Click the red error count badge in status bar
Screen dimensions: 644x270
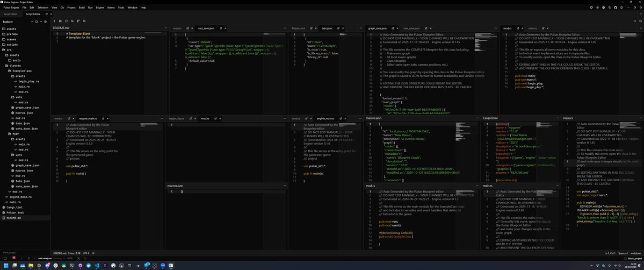coord(13,258)
